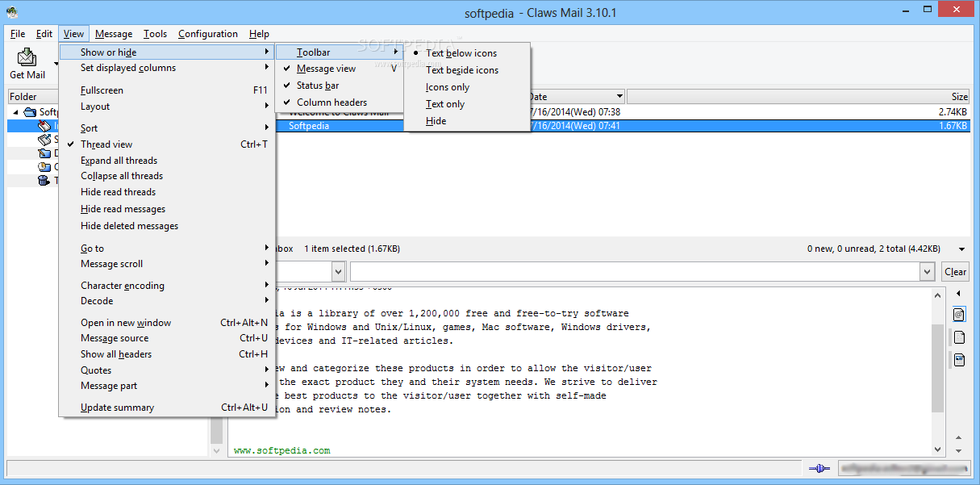This screenshot has width=980, height=485.
Task: Expand the Layout submenu
Action: 168,107
